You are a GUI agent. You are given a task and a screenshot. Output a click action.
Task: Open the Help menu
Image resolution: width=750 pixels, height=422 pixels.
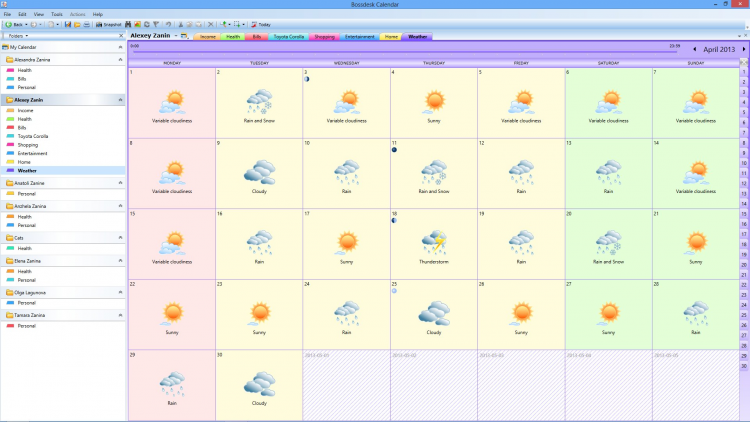tap(98, 14)
